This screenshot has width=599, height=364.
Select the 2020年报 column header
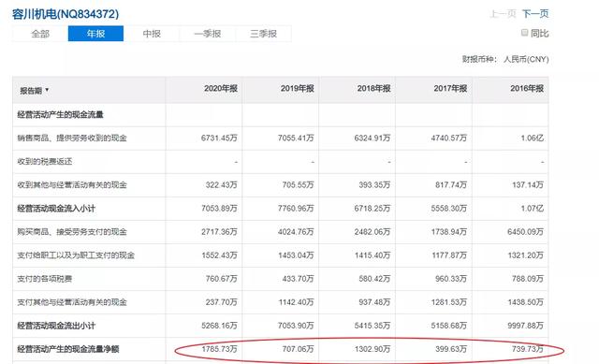click(x=221, y=89)
